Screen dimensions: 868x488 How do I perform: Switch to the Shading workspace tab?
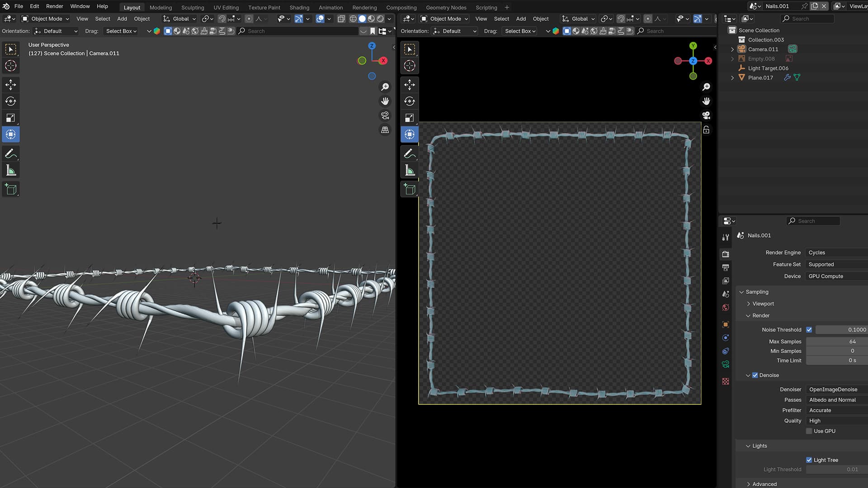299,7
